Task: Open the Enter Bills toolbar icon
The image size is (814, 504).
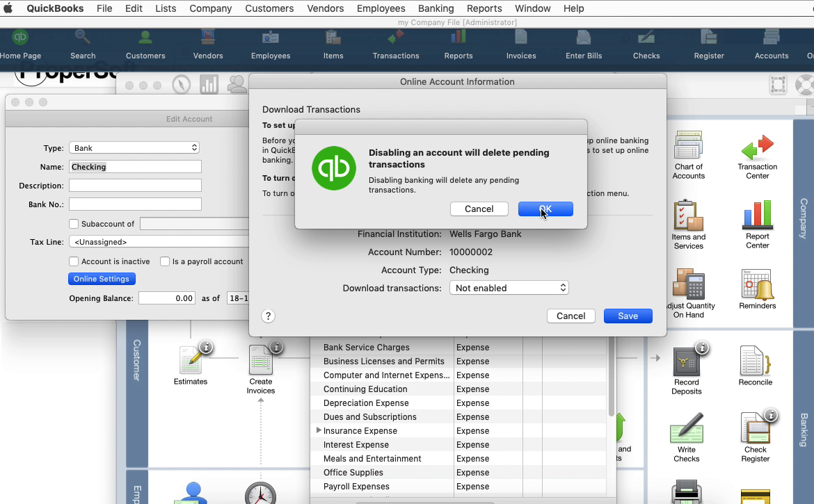Action: [584, 45]
